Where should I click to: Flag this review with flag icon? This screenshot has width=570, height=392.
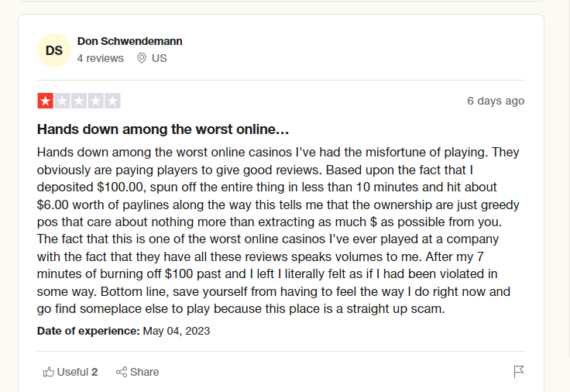(x=519, y=372)
